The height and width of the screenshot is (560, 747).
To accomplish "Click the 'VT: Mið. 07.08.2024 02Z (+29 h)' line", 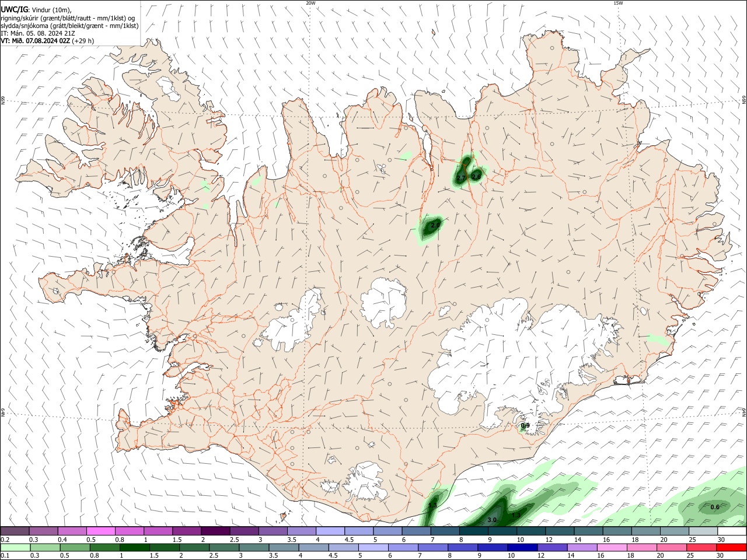I will [x=47, y=41].
